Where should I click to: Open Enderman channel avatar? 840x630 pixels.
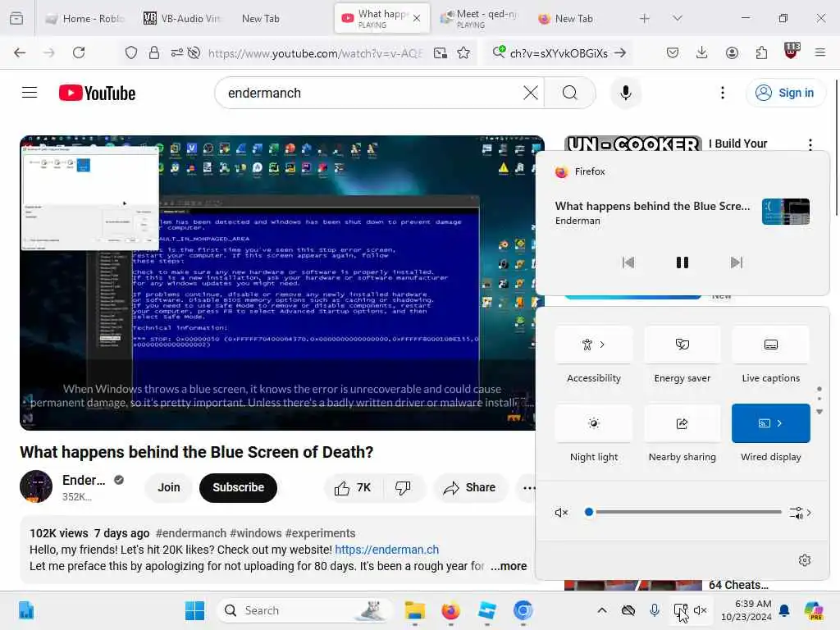(36, 487)
